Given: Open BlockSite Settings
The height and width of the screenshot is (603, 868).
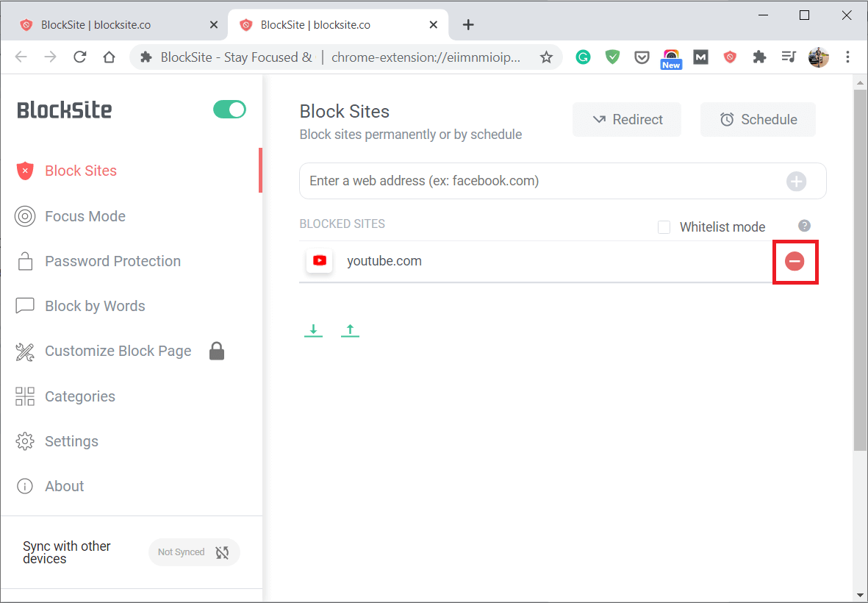Looking at the screenshot, I should click(71, 441).
